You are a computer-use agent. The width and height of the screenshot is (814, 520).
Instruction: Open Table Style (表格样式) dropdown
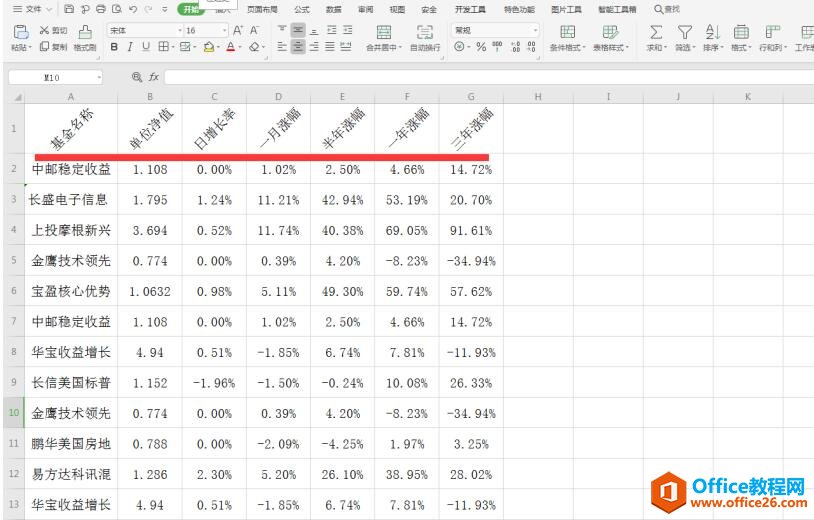(610, 37)
